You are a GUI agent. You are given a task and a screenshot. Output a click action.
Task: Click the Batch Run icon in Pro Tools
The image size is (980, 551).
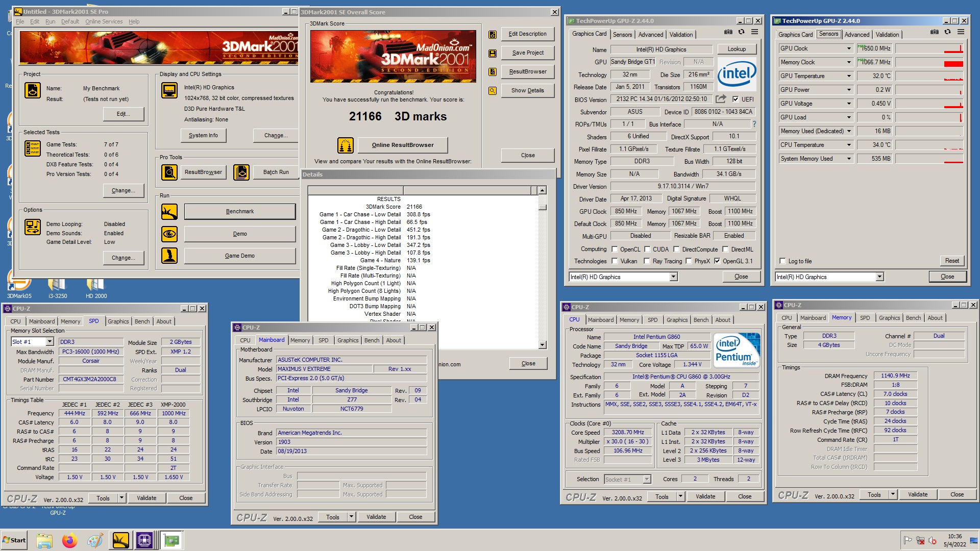(x=241, y=172)
